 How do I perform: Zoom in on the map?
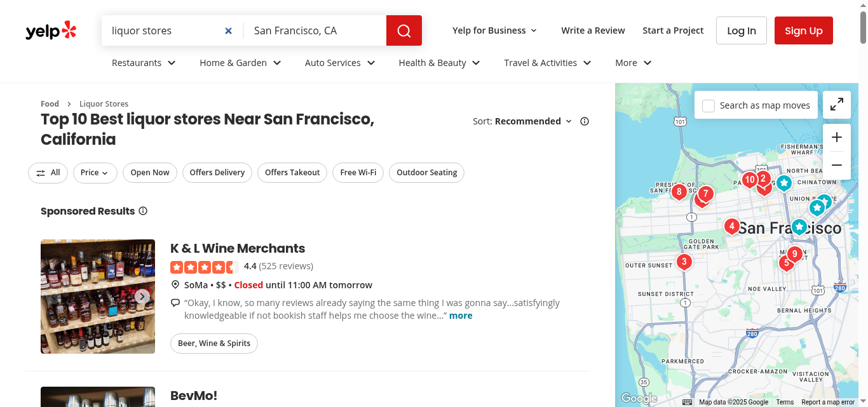pyautogui.click(x=837, y=137)
